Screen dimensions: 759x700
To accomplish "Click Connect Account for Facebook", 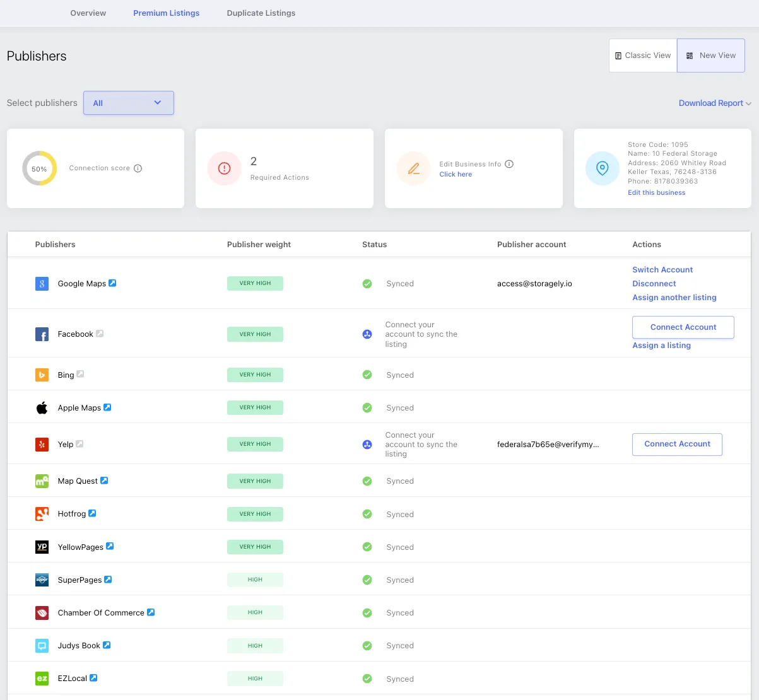I will click(x=683, y=327).
